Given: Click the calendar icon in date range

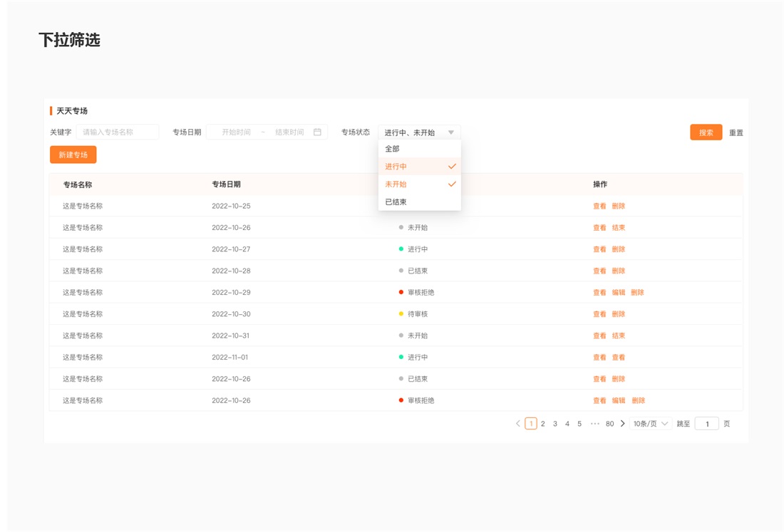Looking at the screenshot, I should 317,132.
